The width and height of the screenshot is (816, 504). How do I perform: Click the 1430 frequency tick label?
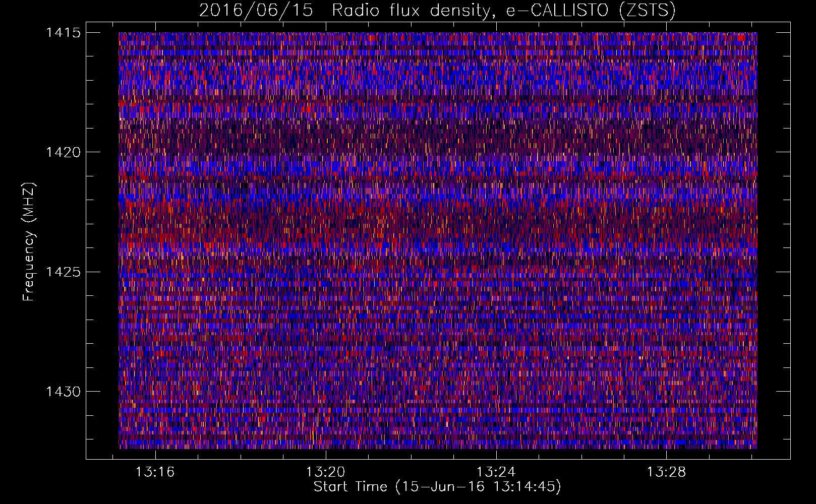coord(63,392)
